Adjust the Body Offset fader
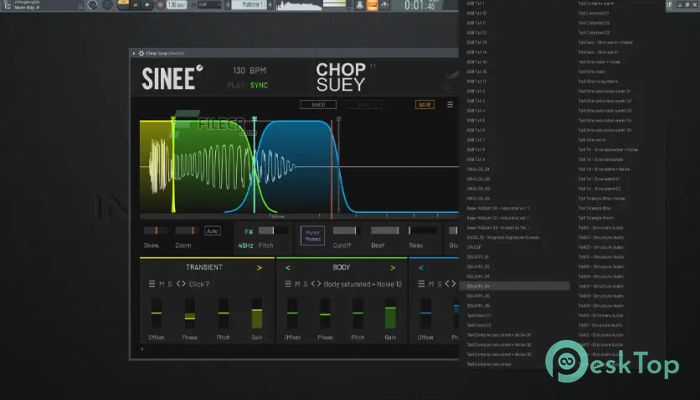The width and height of the screenshot is (700, 400). pyautogui.click(x=292, y=314)
